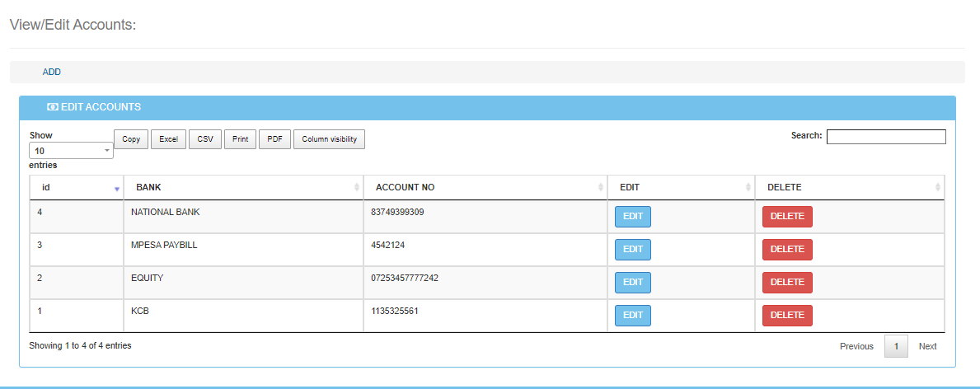Open the Show entries dropdown

72,151
